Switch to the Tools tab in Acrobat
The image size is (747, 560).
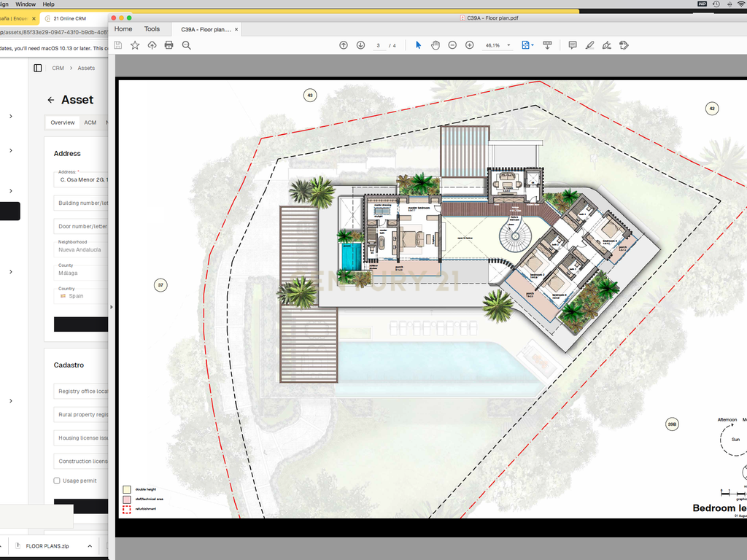click(x=152, y=29)
